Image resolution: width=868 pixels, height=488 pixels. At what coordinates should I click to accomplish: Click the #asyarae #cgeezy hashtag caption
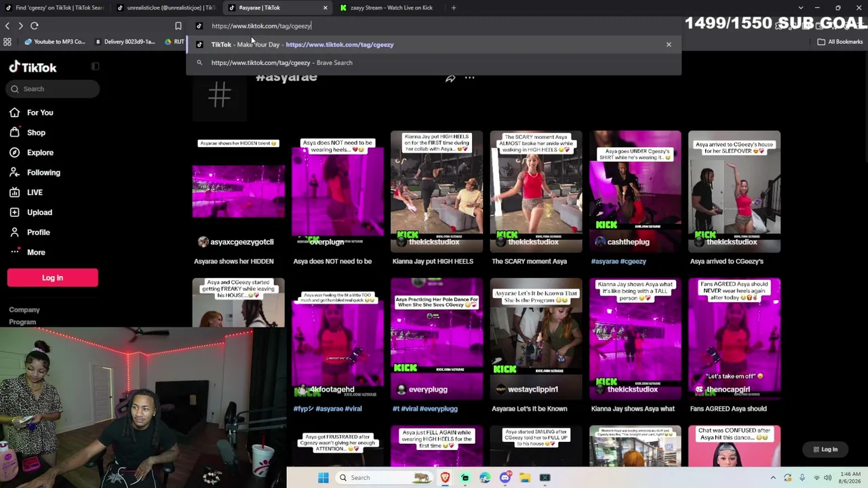(618, 262)
